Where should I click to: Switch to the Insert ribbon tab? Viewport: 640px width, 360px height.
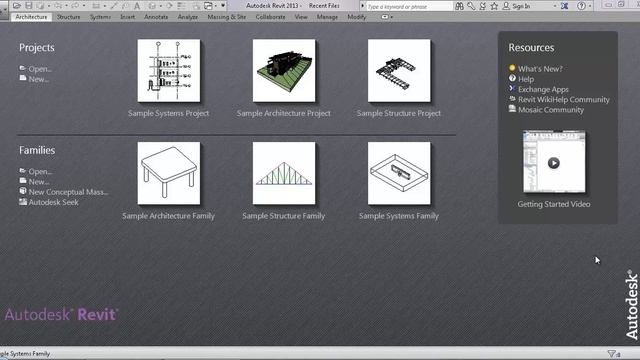127,17
